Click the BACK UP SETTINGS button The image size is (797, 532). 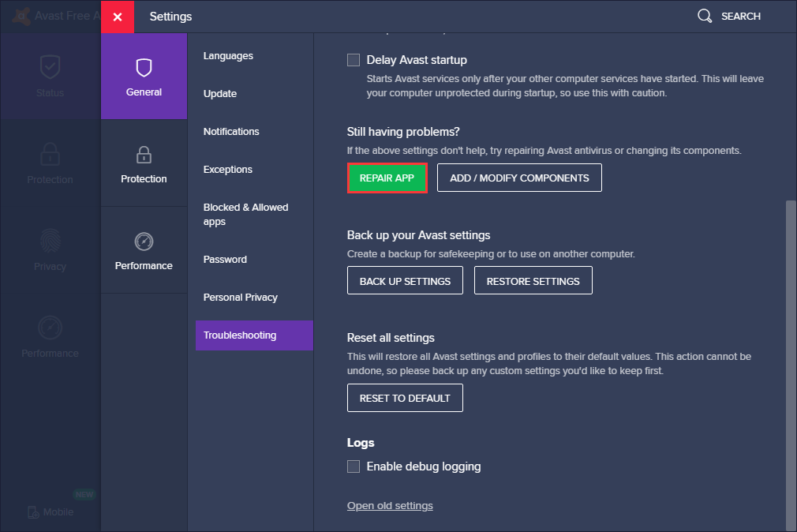405,281
